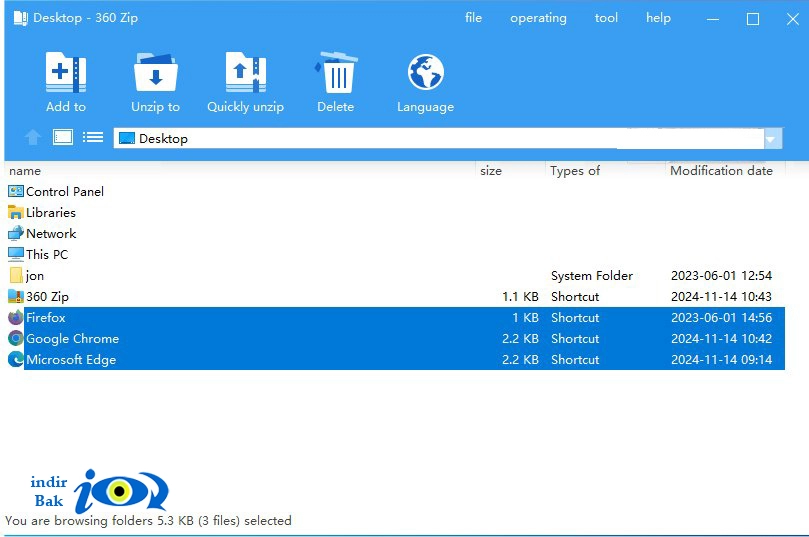
Task: Click the Microsoft Edge shortcut icon
Action: (x=16, y=360)
